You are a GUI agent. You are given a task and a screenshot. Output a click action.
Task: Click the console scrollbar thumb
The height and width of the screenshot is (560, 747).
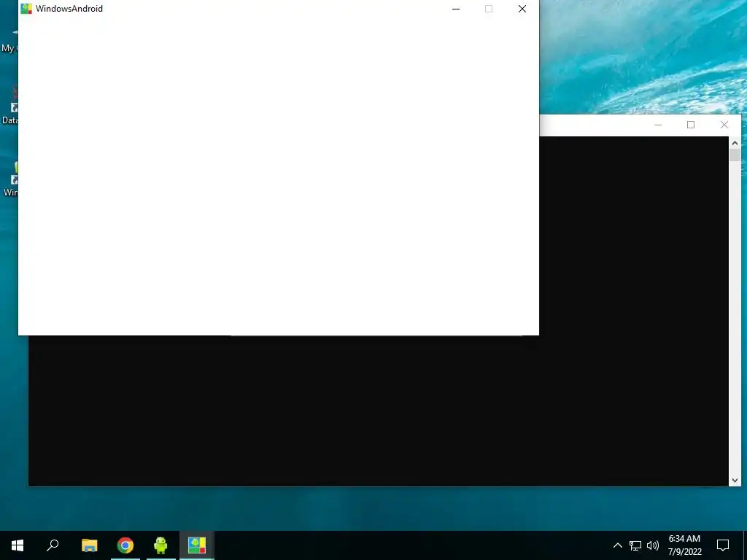click(735, 155)
